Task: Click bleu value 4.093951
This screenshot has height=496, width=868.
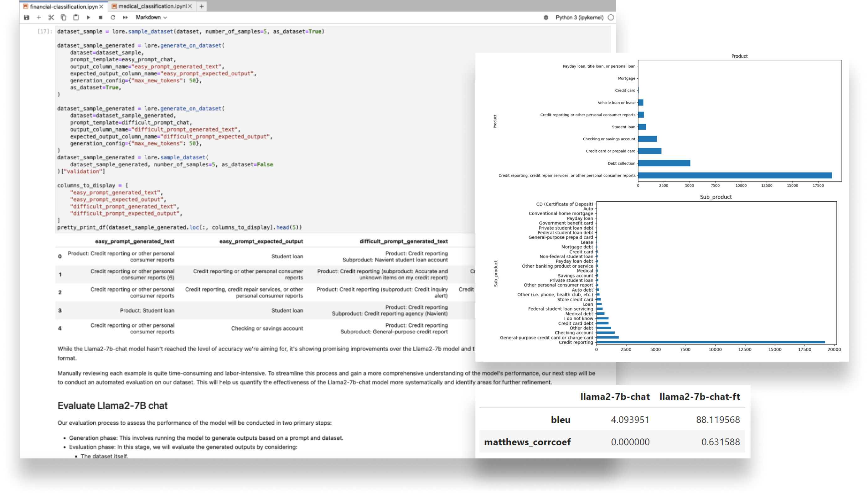Action: (x=630, y=419)
